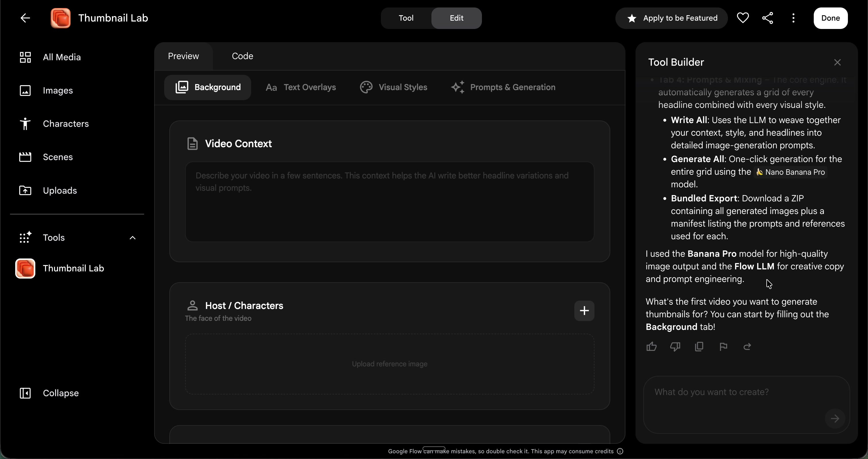
Task: Click the Video Context description field
Action: point(390,202)
